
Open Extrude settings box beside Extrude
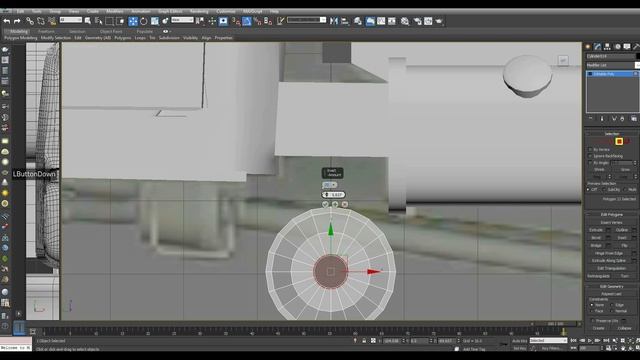coord(608,230)
